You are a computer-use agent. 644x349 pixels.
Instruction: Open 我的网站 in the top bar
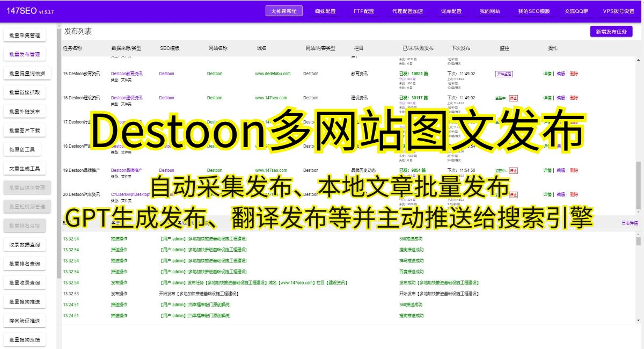(x=490, y=11)
